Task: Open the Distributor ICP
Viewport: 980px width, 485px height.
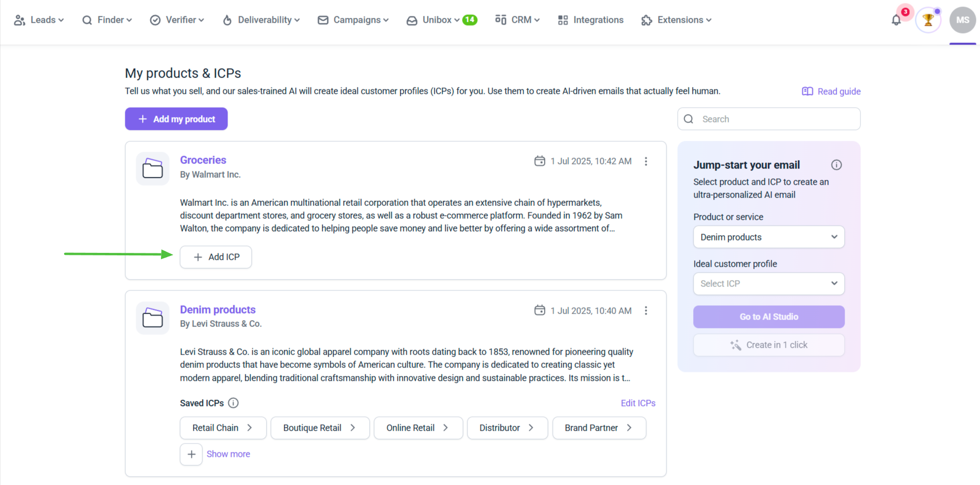Action: [508, 428]
